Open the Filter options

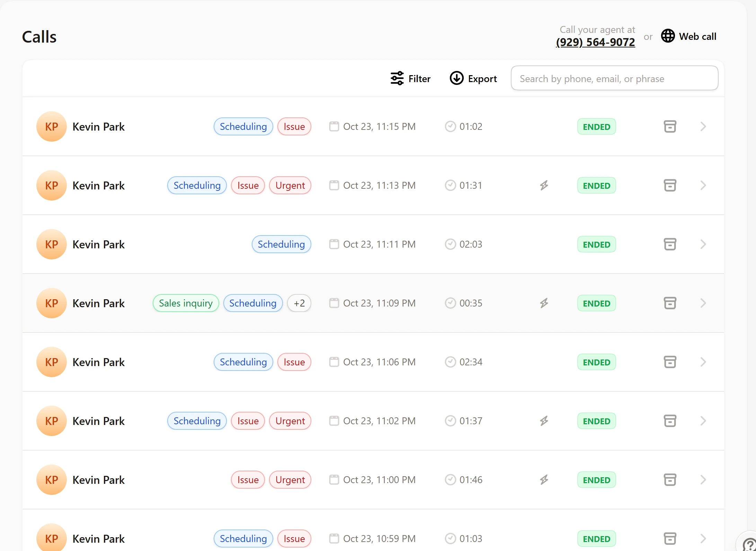coord(410,79)
